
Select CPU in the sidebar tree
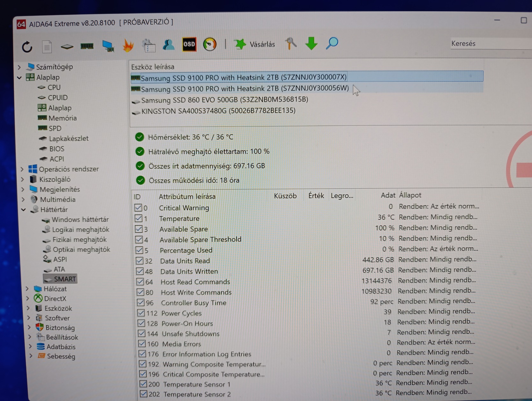[x=54, y=87]
